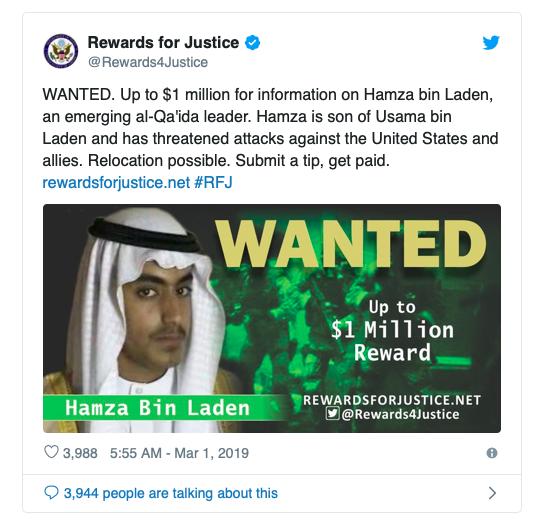This screenshot has height=521, width=548.
Task: Open the tweet info circle icon
Action: coord(492,453)
